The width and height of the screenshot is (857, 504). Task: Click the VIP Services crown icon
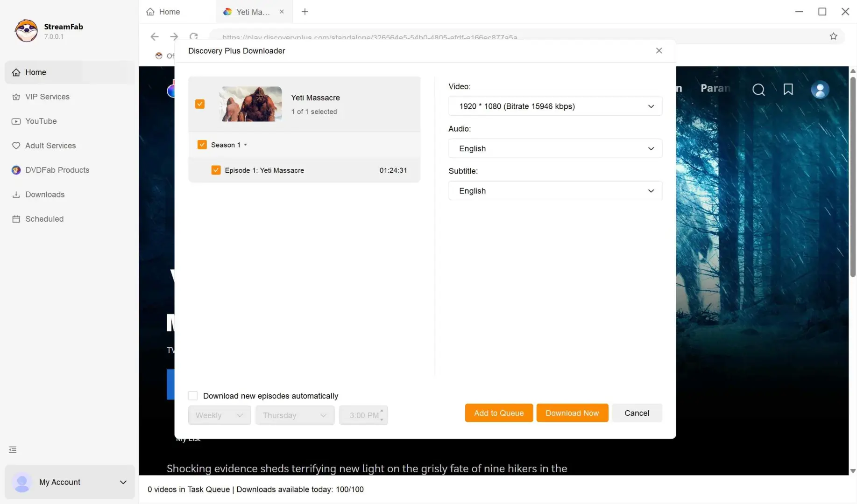tap(16, 97)
